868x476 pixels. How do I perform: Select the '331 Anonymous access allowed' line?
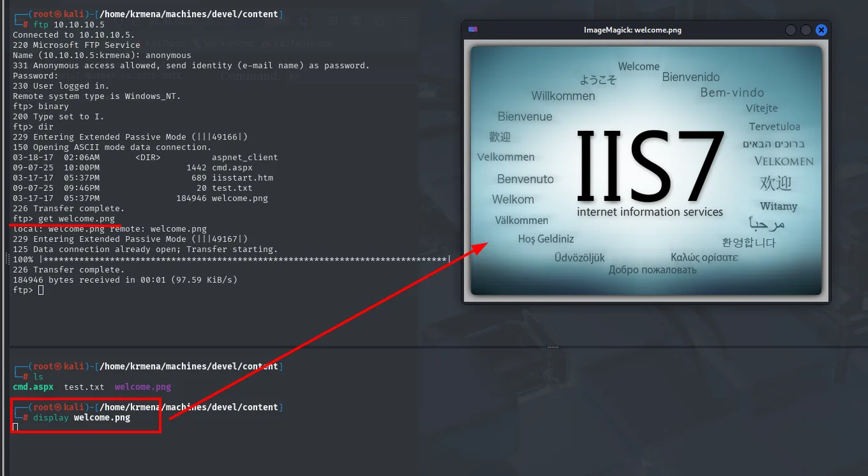point(191,65)
